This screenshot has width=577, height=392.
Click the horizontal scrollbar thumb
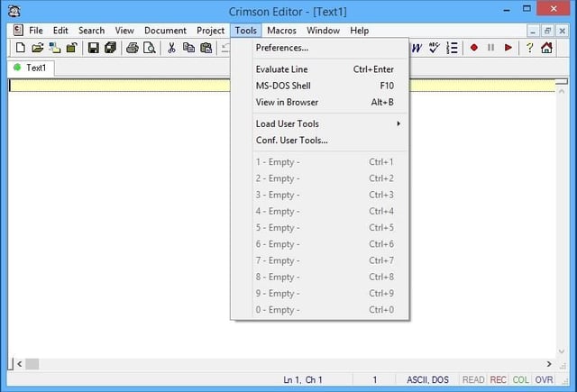click(x=32, y=364)
